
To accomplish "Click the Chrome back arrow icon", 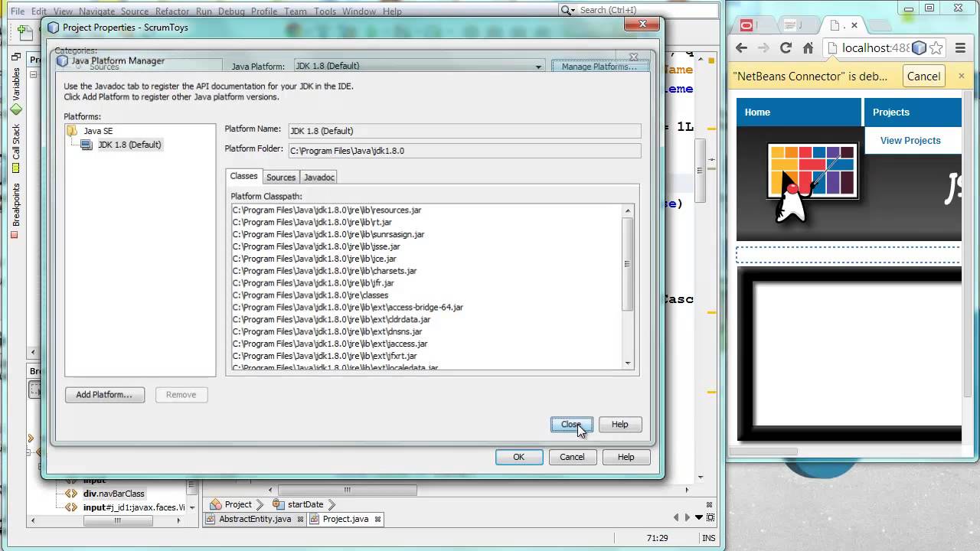I will click(741, 47).
